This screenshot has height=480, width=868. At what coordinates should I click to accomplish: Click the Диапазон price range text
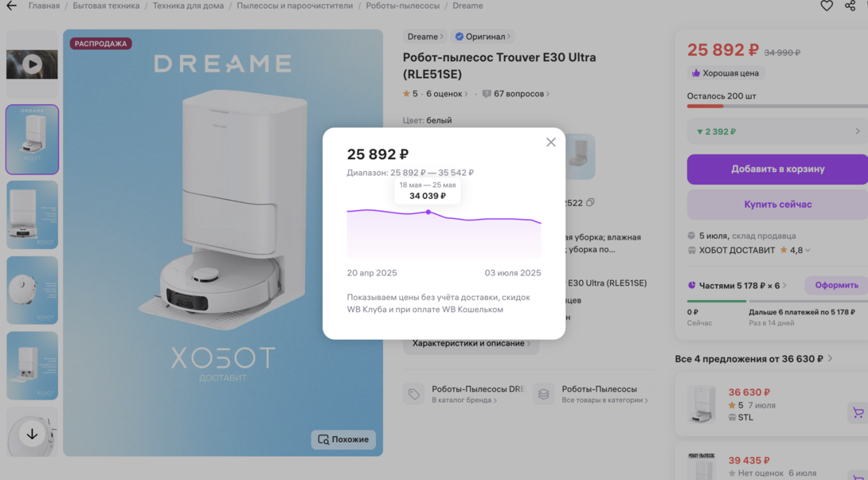pyautogui.click(x=410, y=172)
